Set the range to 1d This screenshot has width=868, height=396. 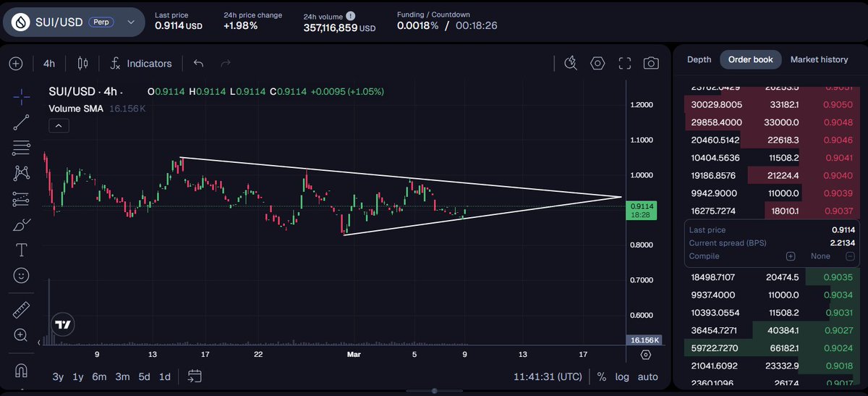pyautogui.click(x=165, y=376)
